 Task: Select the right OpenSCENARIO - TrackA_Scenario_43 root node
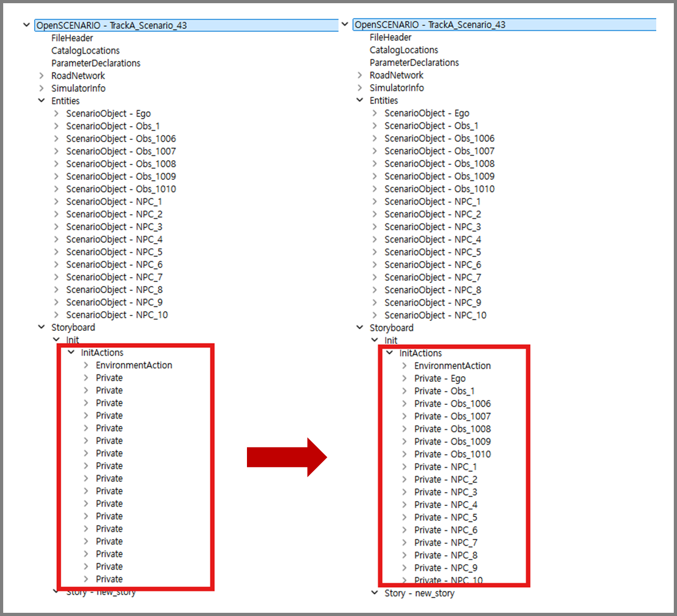pyautogui.click(x=430, y=24)
